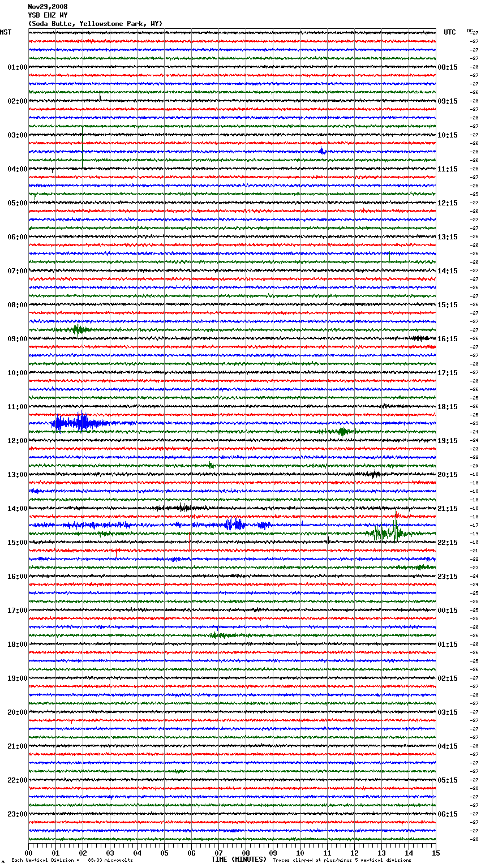This screenshot has height=868, width=481.
Task: Click minute '05' on the time axis
Action: (x=164, y=853)
